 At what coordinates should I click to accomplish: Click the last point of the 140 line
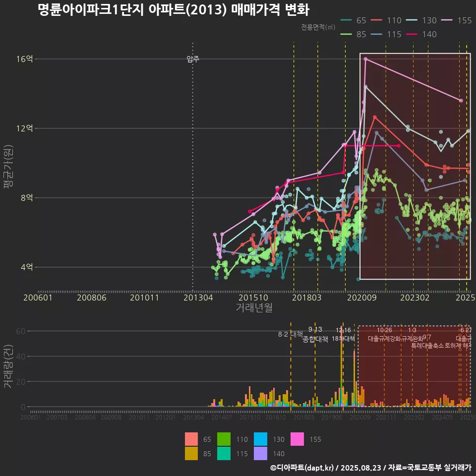(399, 146)
